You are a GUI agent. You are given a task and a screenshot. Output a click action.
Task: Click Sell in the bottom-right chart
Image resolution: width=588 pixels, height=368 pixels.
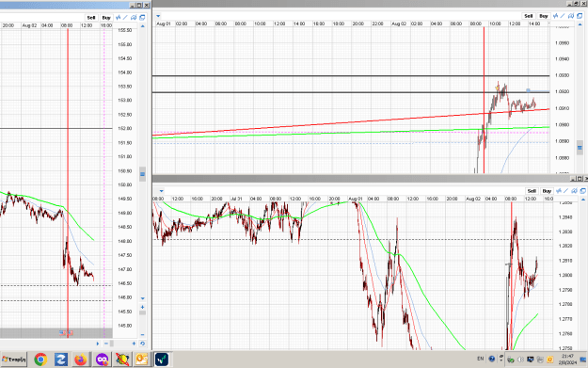[532, 191]
